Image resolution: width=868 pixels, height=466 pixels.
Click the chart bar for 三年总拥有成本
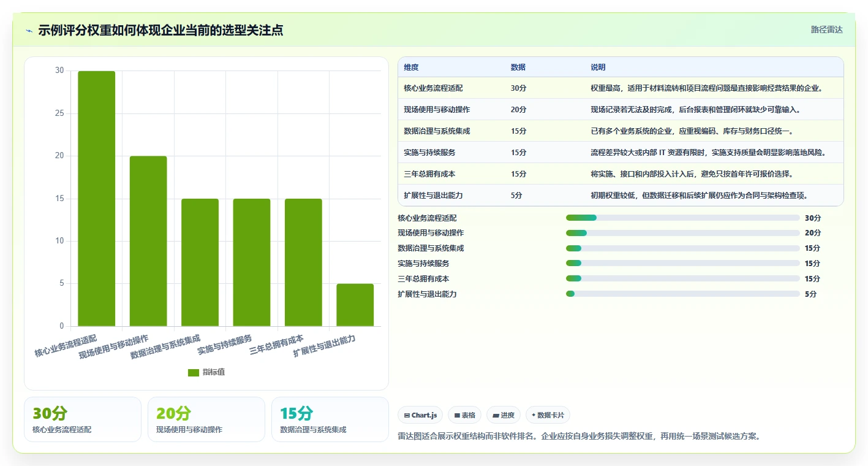click(303, 262)
